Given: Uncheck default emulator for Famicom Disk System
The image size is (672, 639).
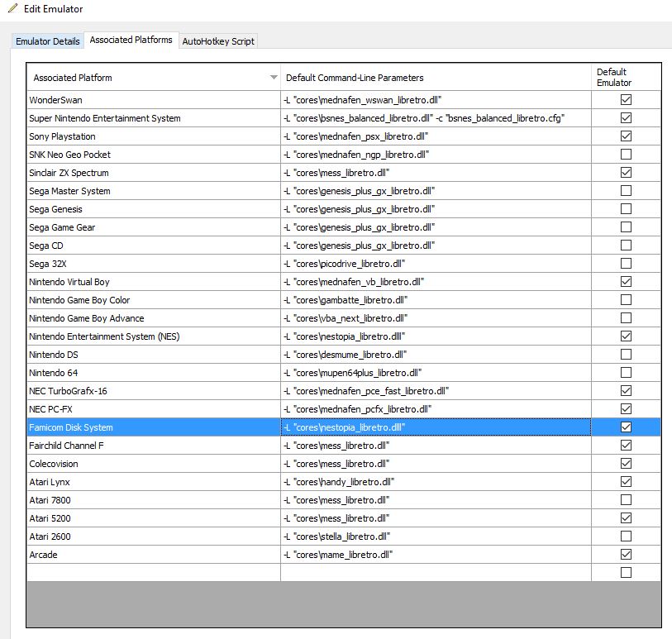Looking at the screenshot, I should click(627, 427).
